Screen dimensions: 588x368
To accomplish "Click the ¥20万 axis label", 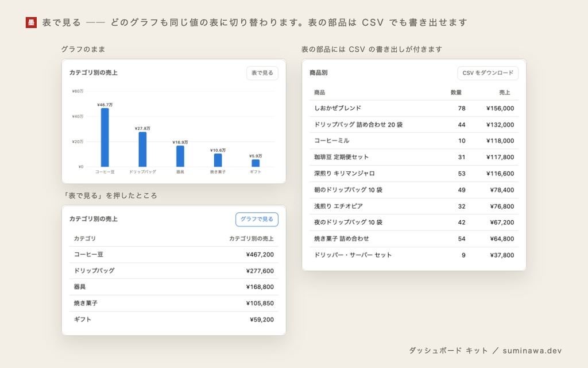I will click(x=78, y=141).
